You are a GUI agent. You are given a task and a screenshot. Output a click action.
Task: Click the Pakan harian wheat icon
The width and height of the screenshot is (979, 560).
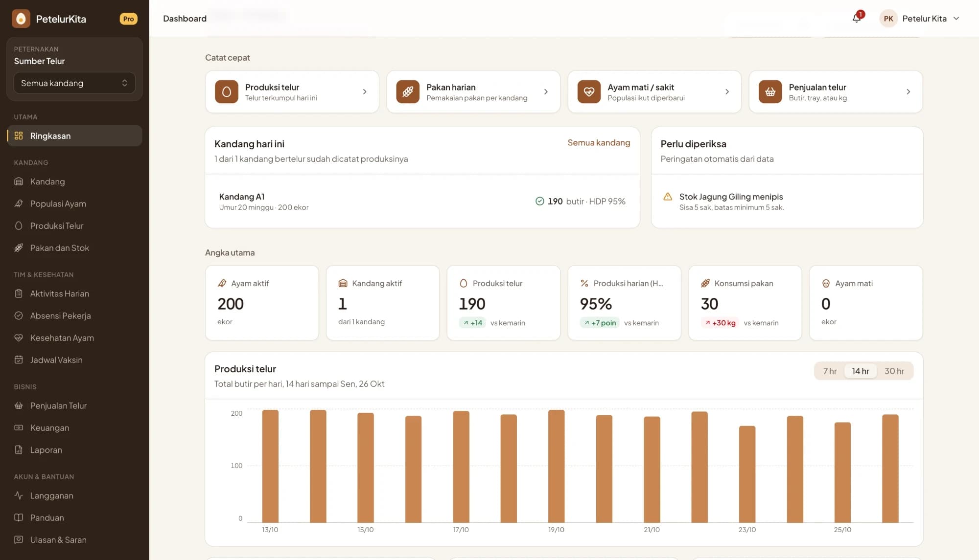click(x=408, y=91)
